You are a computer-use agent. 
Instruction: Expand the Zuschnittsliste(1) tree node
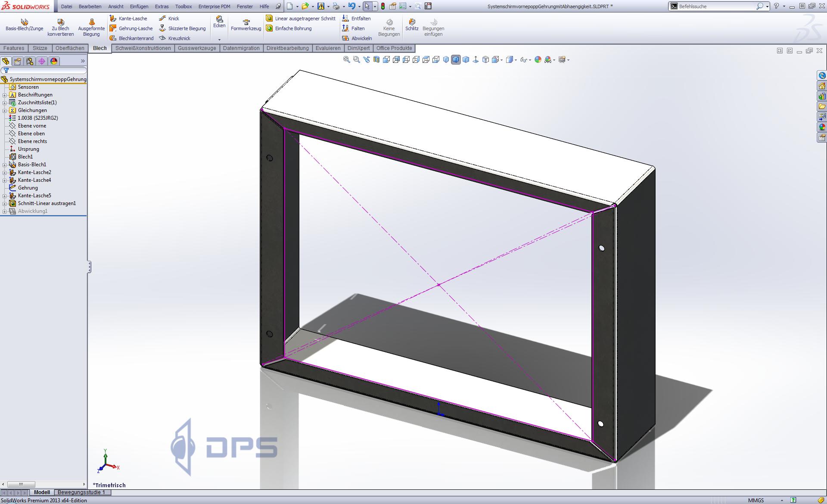tap(5, 103)
